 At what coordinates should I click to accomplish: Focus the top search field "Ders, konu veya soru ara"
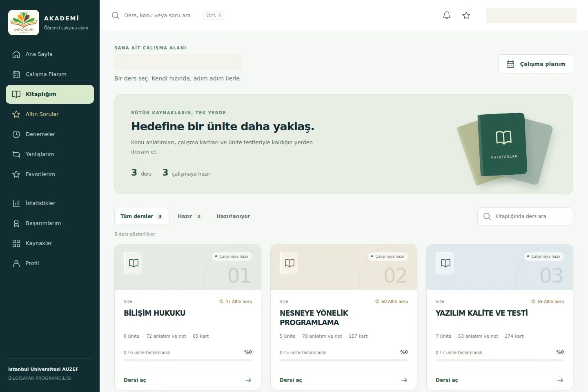point(157,16)
